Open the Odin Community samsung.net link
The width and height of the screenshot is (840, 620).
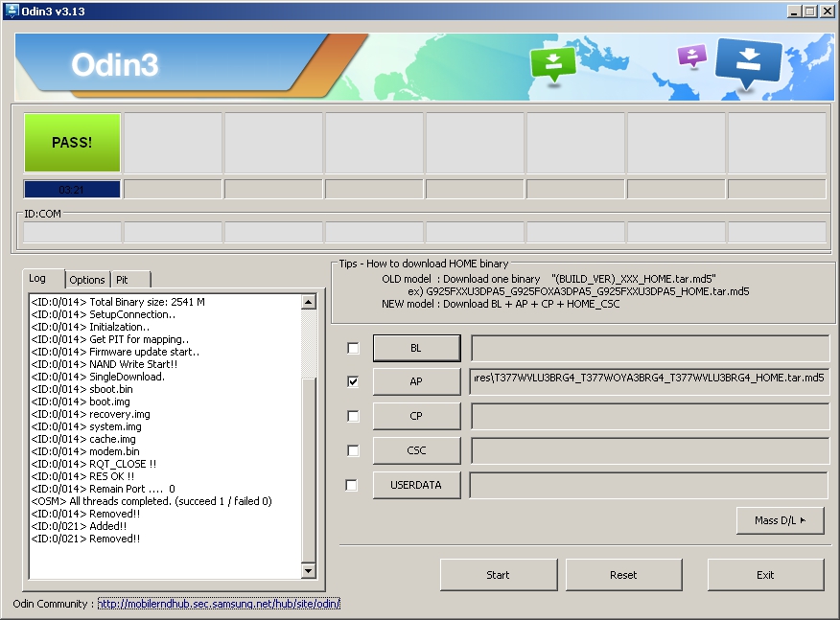(x=219, y=604)
